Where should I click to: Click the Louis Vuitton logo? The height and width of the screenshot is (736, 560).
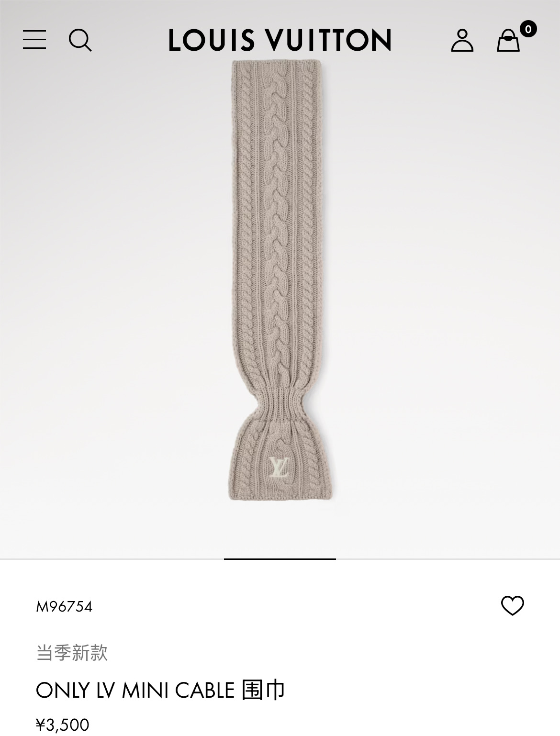click(x=280, y=40)
